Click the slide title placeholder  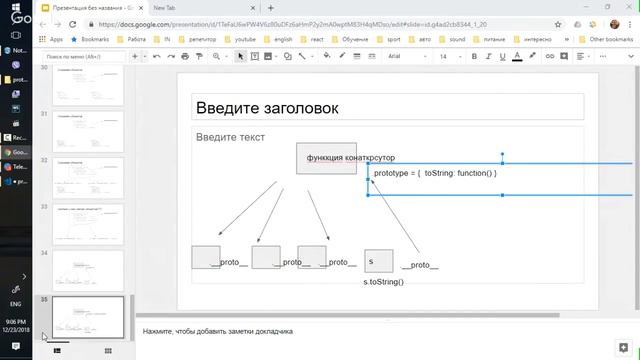pos(388,107)
